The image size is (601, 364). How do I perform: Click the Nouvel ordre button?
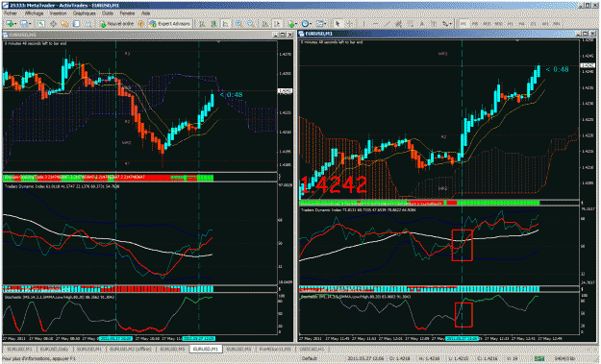pos(117,24)
